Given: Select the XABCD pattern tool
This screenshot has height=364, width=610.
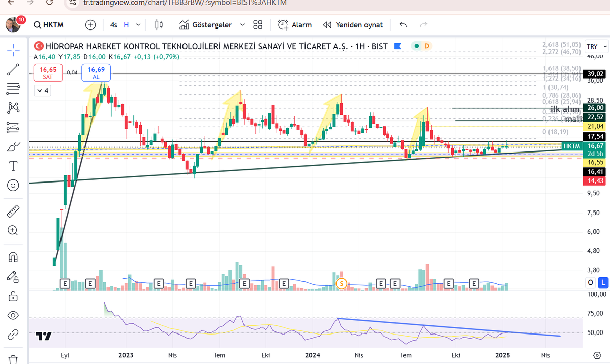Looking at the screenshot, I should point(13,108).
